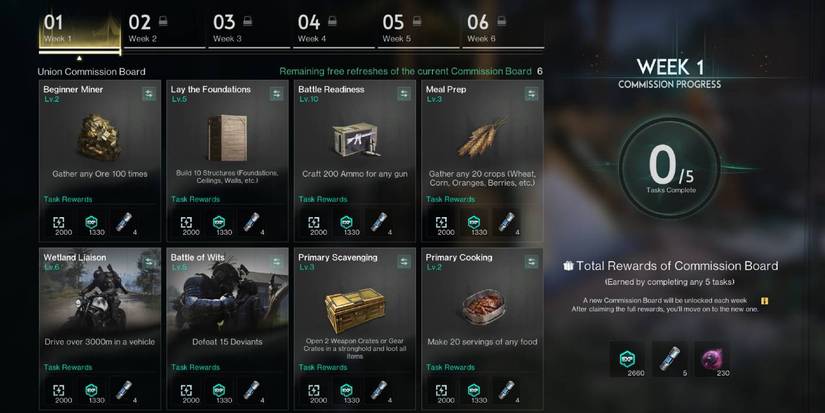Swap out the Lay the Foundations task
Screen dimensions: 825x413
click(x=276, y=94)
